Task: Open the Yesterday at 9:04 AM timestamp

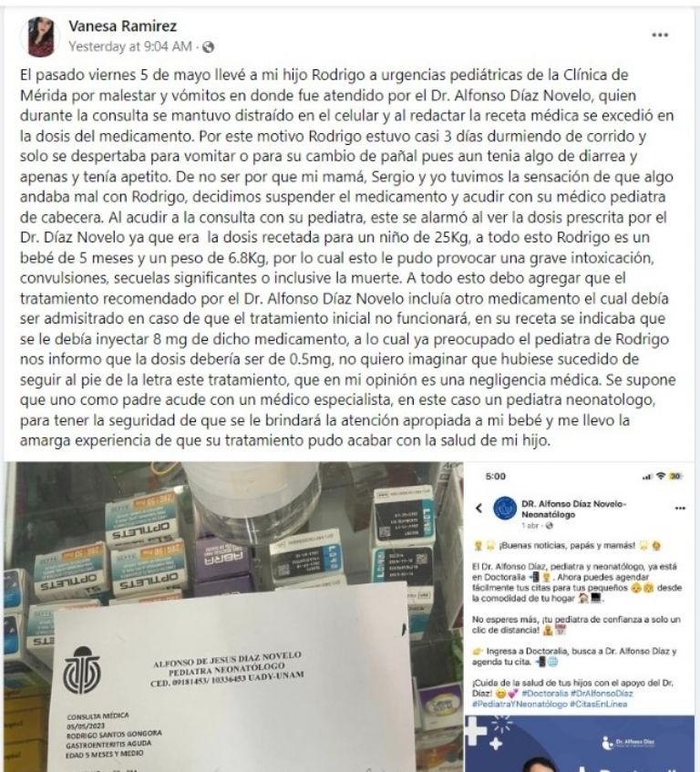Action: tap(130, 46)
